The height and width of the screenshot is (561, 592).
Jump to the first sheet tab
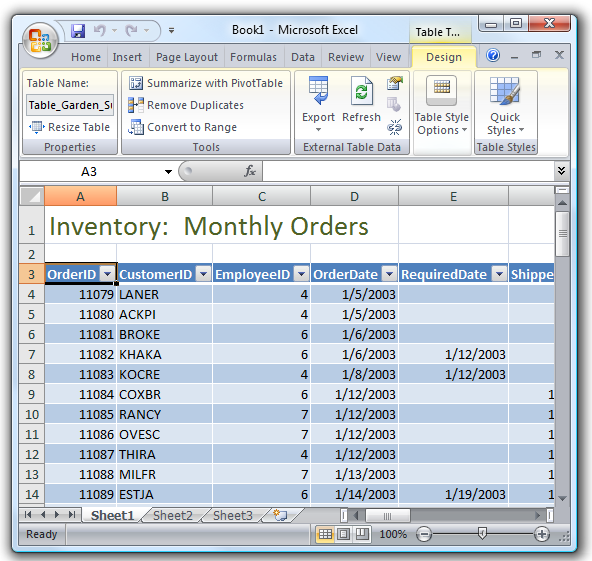pos(28,515)
